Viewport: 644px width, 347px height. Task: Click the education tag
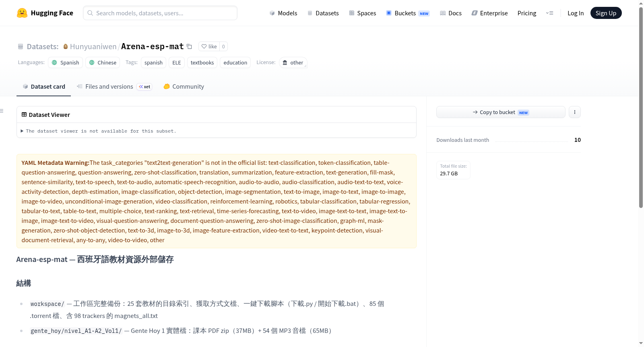(x=235, y=62)
